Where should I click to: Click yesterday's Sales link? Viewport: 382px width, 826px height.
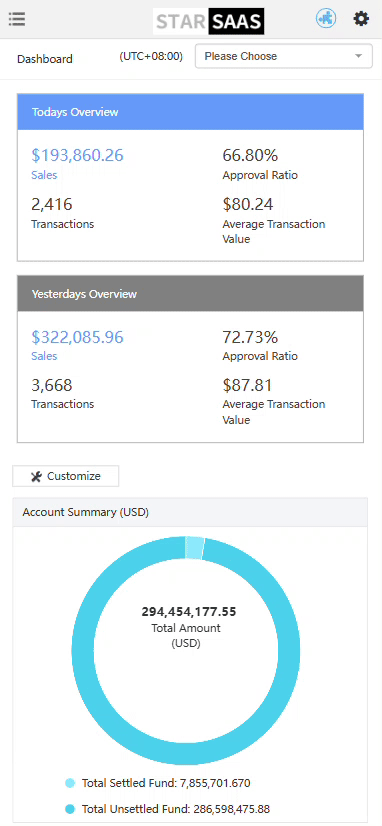[x=44, y=356]
